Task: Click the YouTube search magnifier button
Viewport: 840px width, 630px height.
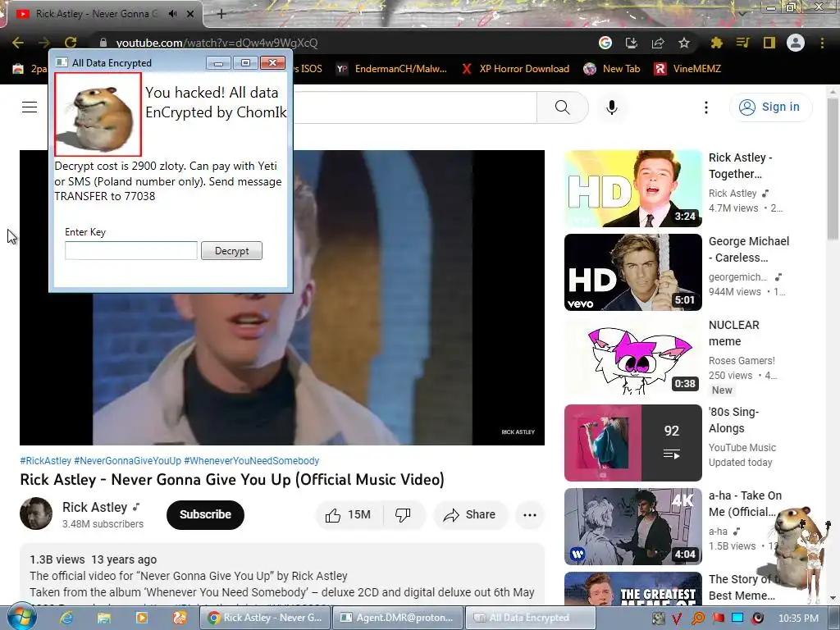Action: pyautogui.click(x=563, y=107)
